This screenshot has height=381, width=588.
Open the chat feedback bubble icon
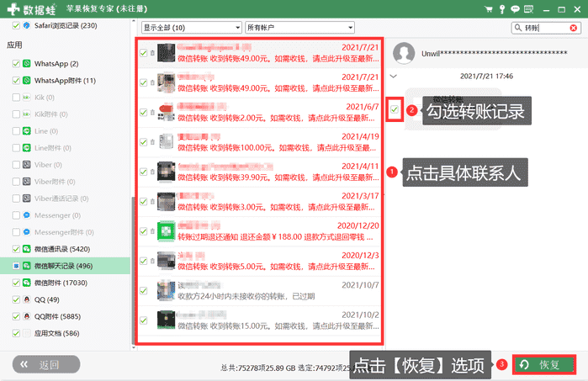coord(515,9)
